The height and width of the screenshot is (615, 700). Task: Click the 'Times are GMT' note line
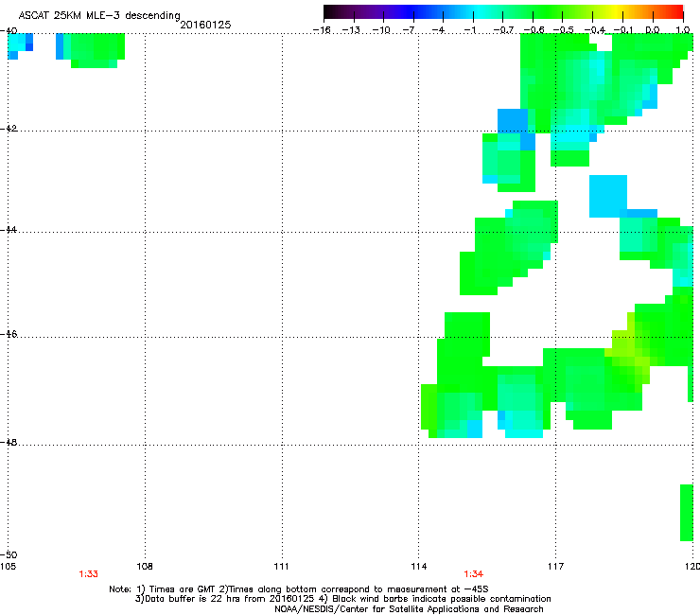[x=299, y=589]
